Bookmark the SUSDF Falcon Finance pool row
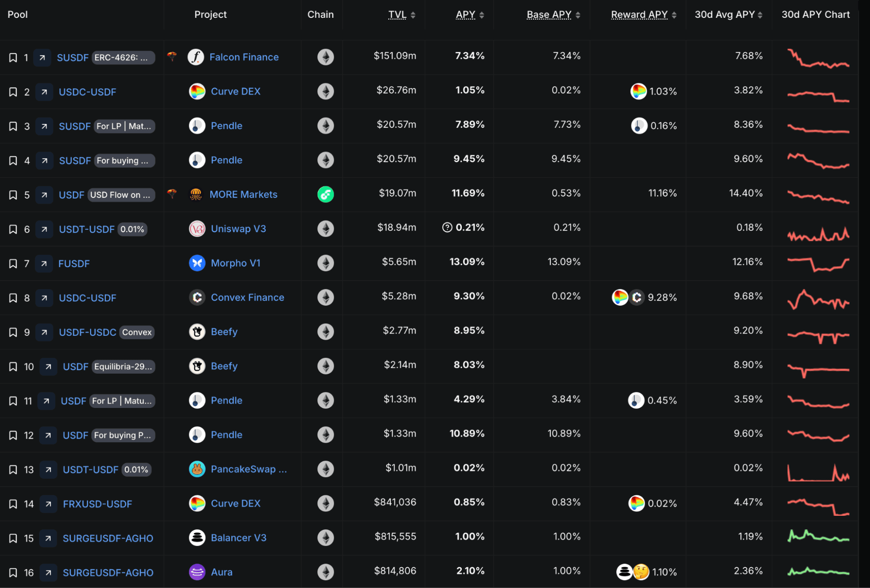Screen dimensions: 870x588 pyautogui.click(x=13, y=57)
